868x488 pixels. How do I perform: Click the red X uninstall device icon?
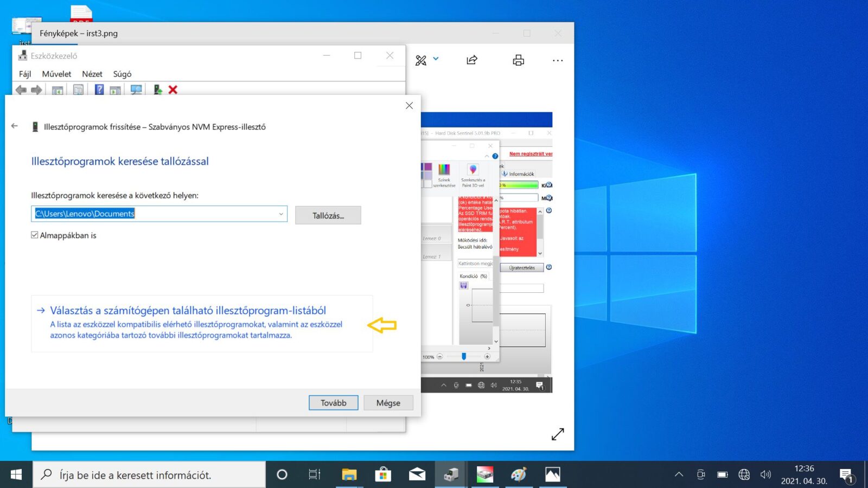tap(173, 90)
